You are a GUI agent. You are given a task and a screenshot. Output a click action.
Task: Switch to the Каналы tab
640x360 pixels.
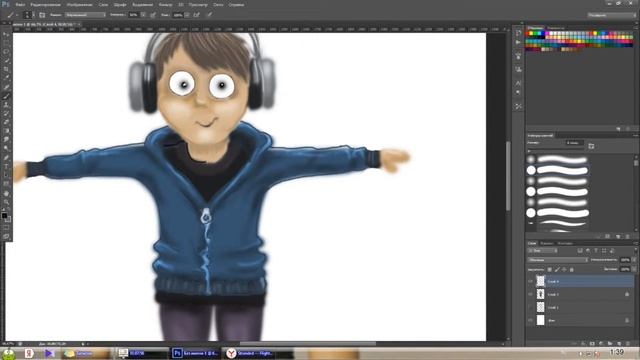click(547, 243)
